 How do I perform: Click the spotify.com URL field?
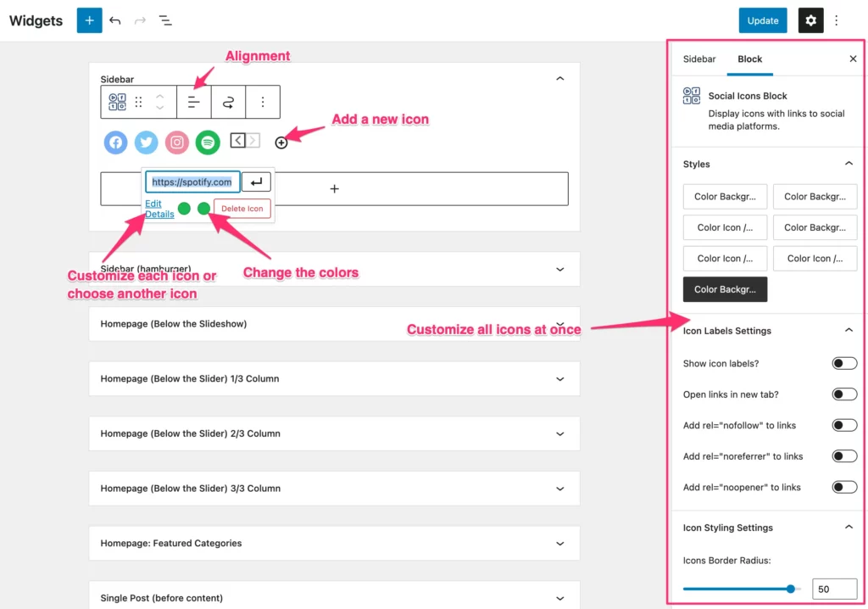tap(192, 182)
